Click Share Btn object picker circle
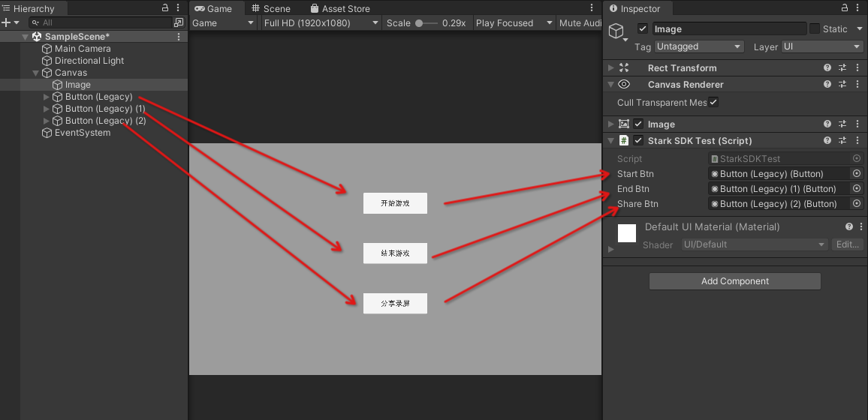The image size is (868, 420). click(x=857, y=204)
